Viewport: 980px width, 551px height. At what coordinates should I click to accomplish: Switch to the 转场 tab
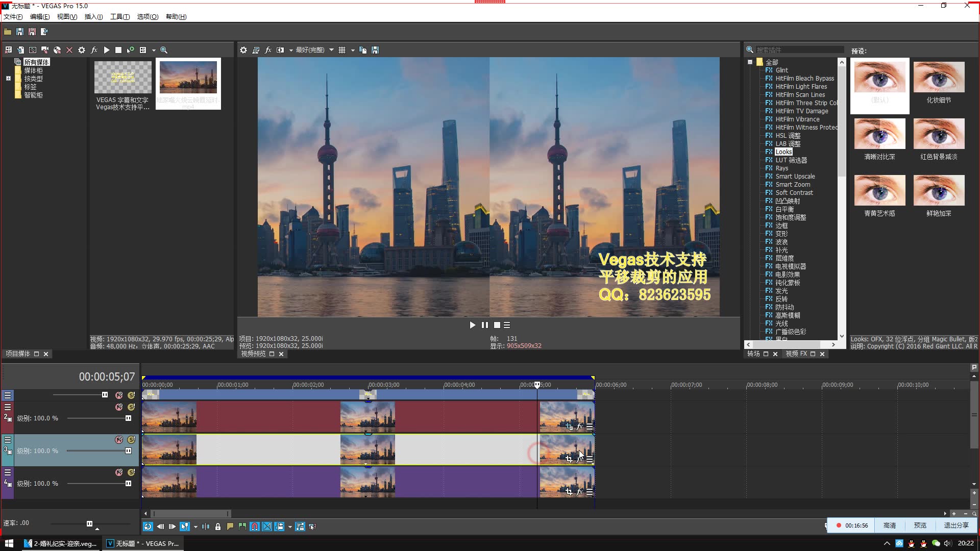pos(754,354)
